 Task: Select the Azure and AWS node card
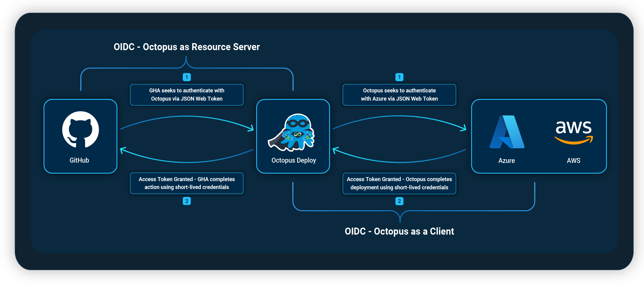click(x=539, y=136)
